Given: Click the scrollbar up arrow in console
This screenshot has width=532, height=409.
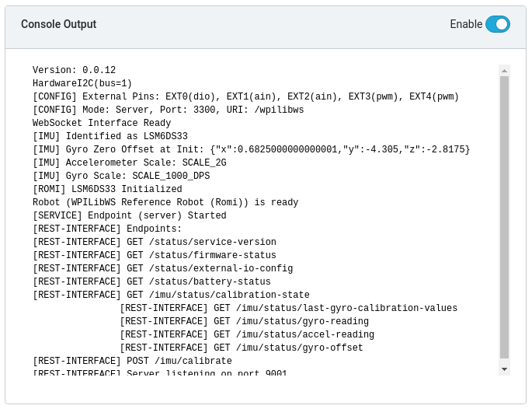Looking at the screenshot, I should (504, 71).
